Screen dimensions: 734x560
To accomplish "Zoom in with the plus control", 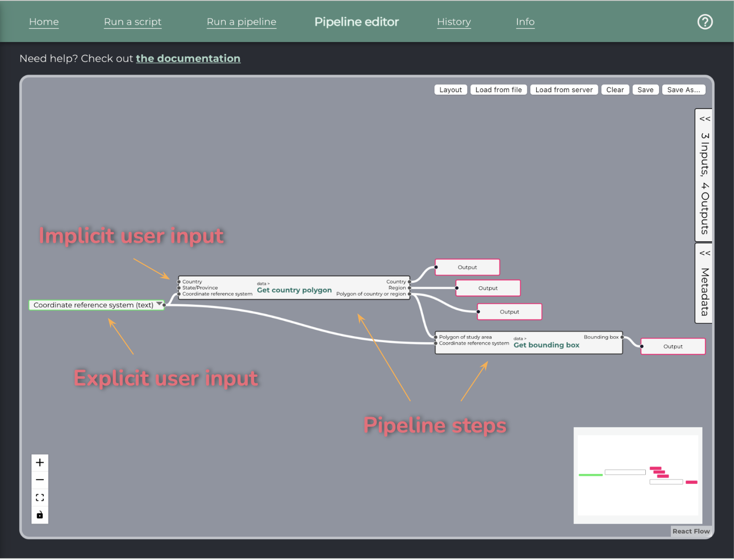I will [40, 463].
